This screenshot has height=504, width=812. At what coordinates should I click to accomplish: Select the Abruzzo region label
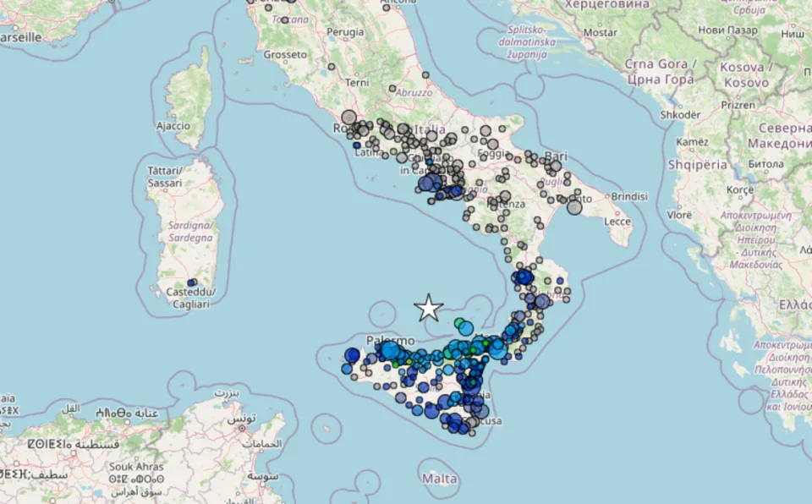(x=414, y=93)
